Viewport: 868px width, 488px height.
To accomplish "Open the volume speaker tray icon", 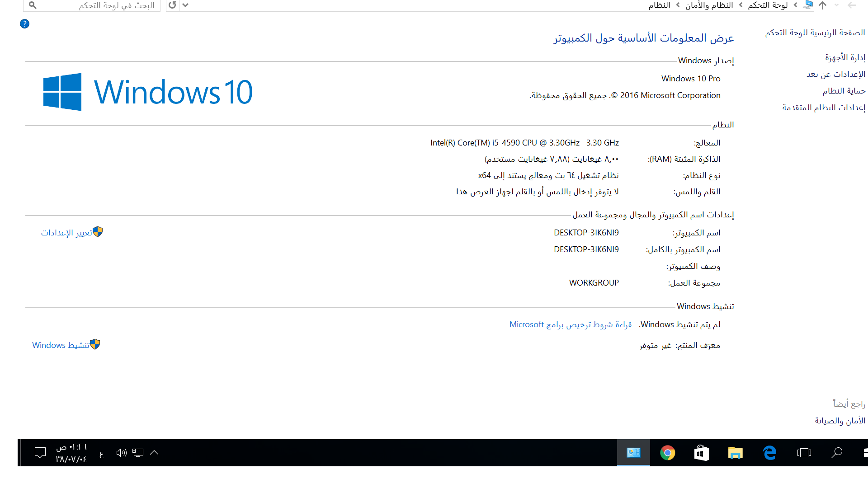I will point(121,453).
